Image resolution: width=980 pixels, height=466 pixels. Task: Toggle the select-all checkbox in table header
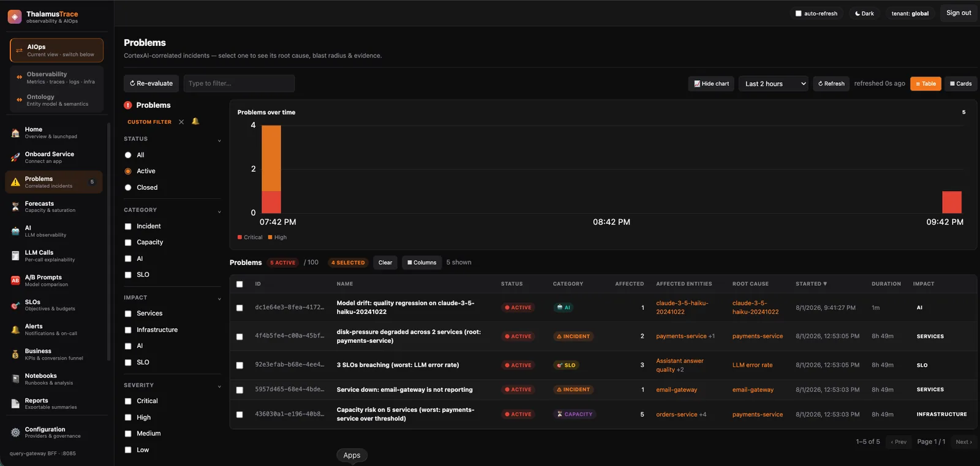click(239, 284)
